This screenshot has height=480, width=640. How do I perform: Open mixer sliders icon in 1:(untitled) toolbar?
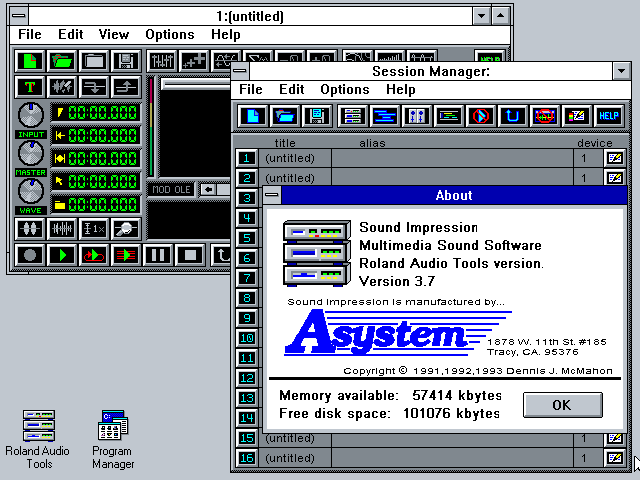(x=162, y=61)
